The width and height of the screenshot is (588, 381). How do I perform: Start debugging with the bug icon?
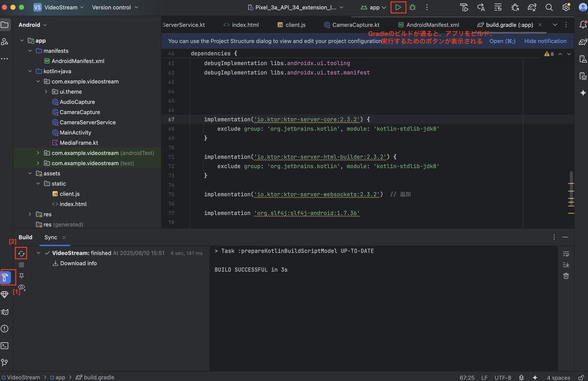point(413,7)
